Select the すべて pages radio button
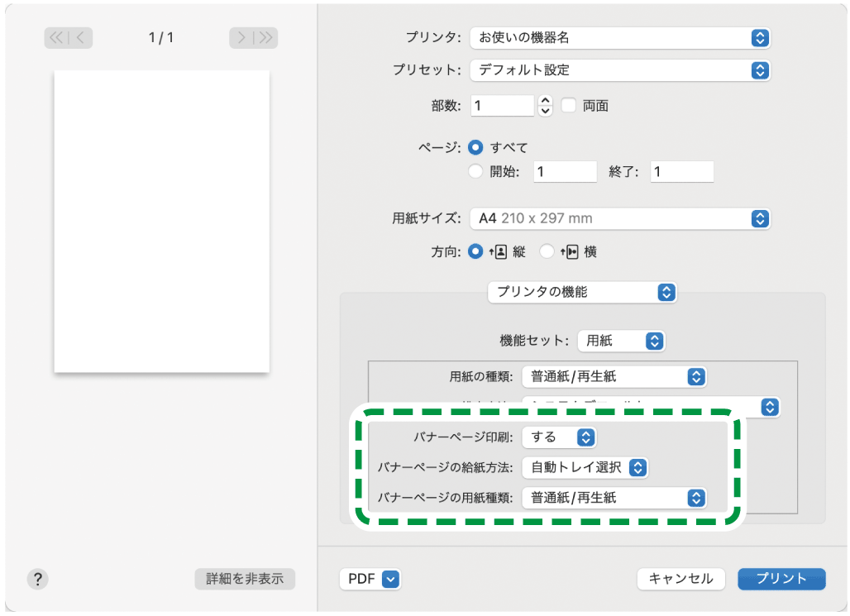 click(475, 147)
